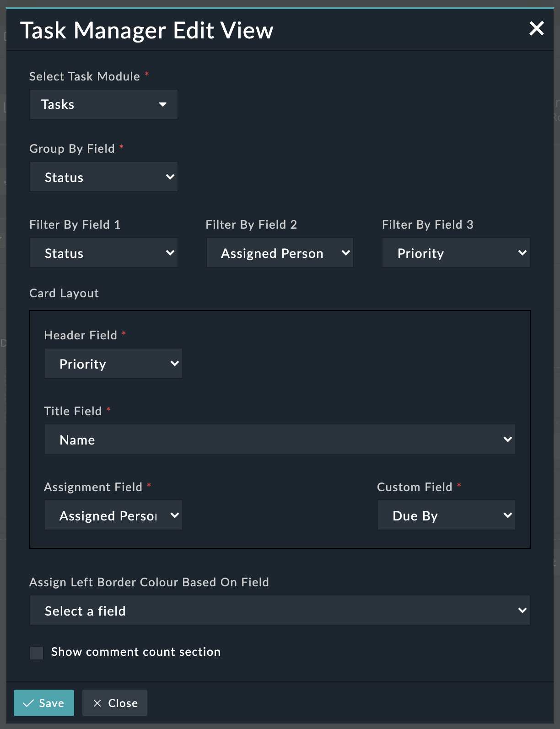Open the Select Task Module dropdown
Screen dimensions: 560x729
click(104, 104)
